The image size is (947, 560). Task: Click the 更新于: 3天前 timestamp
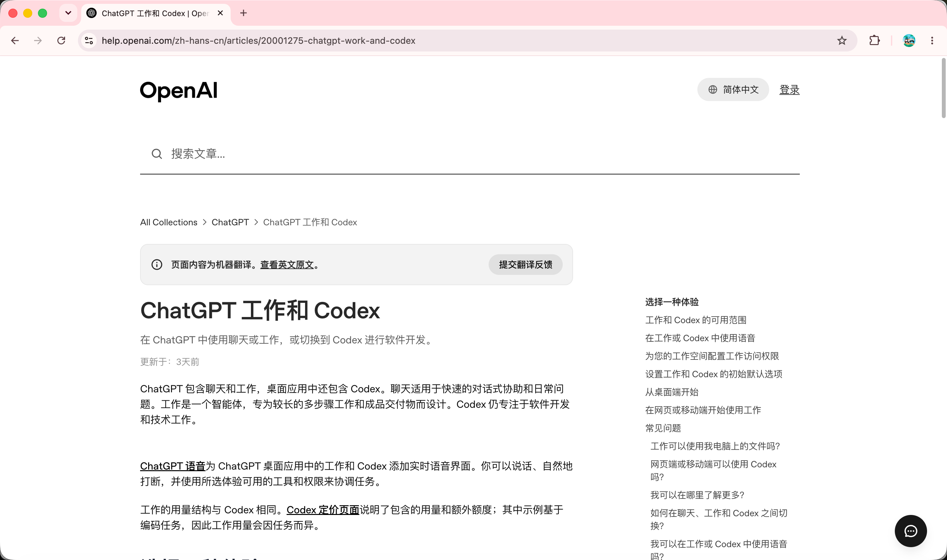point(169,362)
